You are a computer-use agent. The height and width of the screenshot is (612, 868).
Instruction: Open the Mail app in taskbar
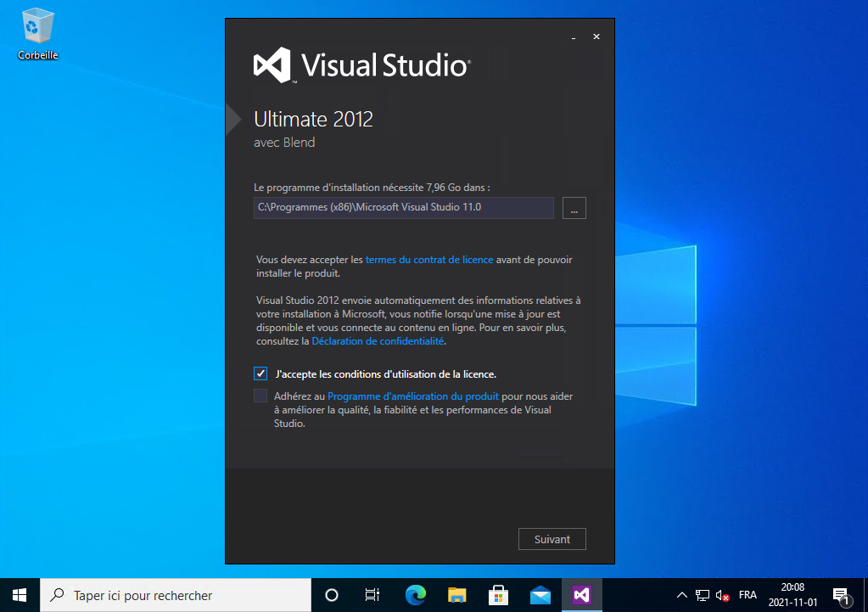pyautogui.click(x=540, y=595)
